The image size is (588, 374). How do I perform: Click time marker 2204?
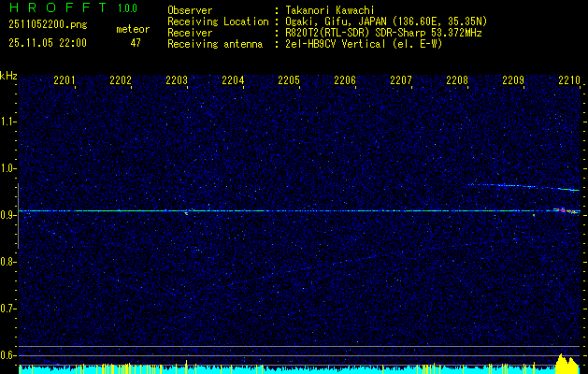[233, 79]
